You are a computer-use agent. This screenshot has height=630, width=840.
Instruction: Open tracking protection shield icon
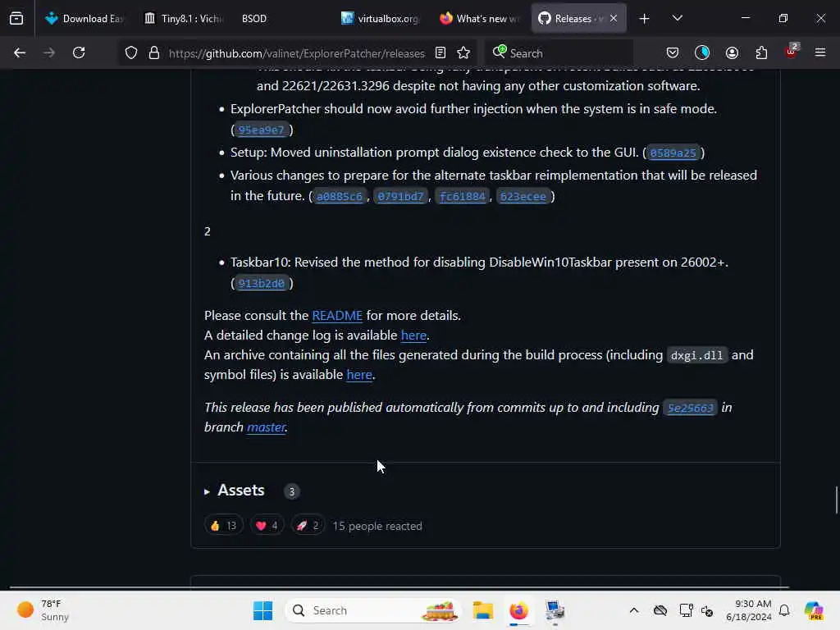(131, 52)
